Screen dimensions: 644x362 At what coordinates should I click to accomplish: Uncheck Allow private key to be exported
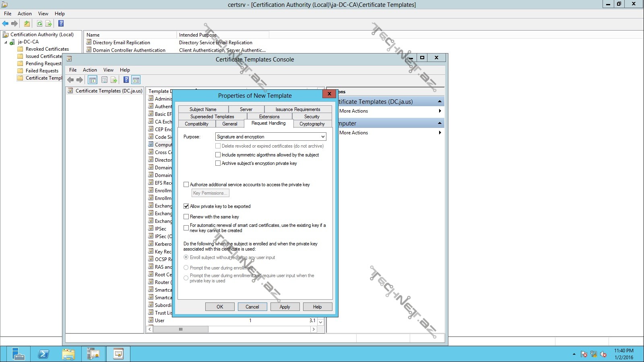(x=186, y=206)
